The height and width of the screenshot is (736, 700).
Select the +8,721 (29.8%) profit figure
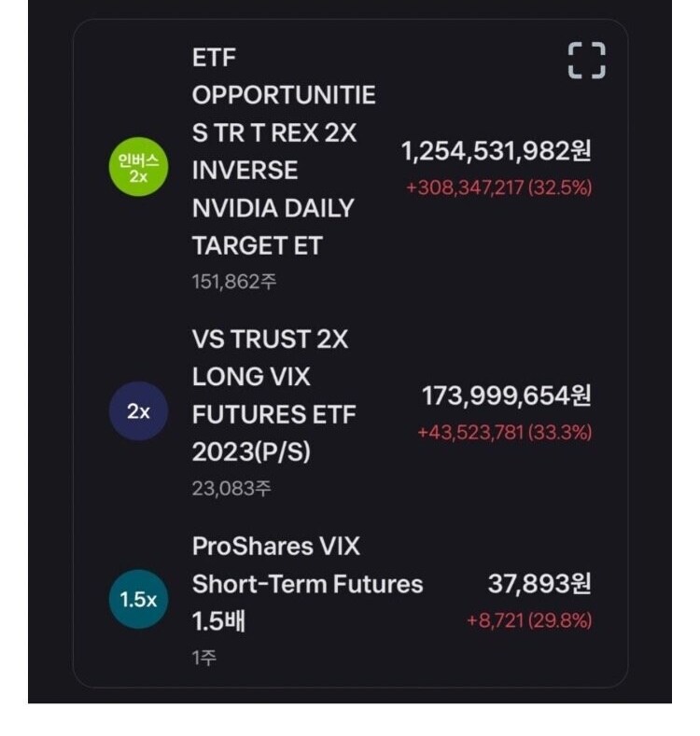click(529, 620)
